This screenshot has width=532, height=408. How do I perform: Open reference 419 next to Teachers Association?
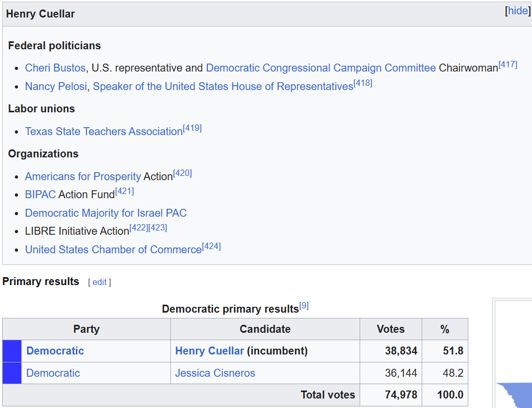[192, 128]
